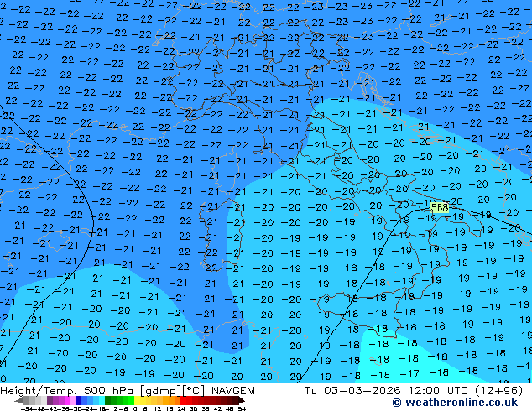Click the single -17 temperature value
Image resolution: width=532 pixels, height=411 pixels.
tap(409, 374)
